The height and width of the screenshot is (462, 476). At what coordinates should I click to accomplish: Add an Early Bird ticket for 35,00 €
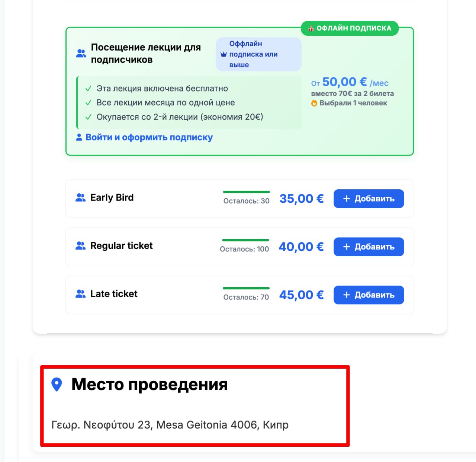[369, 199]
